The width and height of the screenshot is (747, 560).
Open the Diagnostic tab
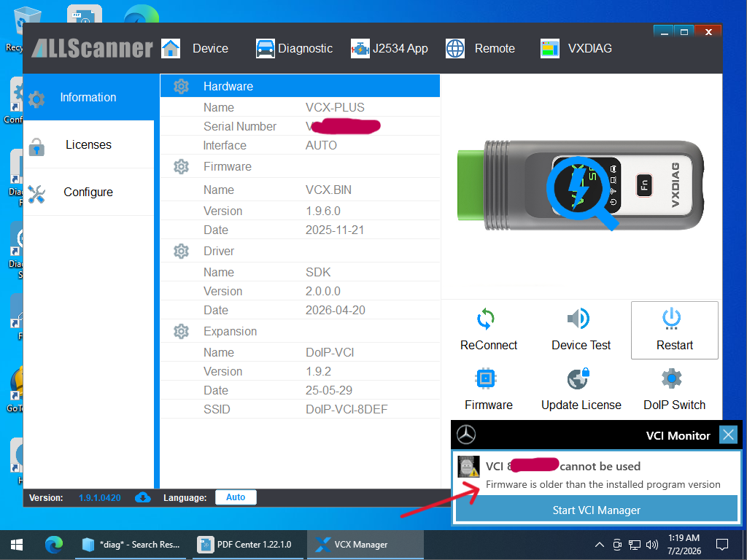[x=305, y=49]
